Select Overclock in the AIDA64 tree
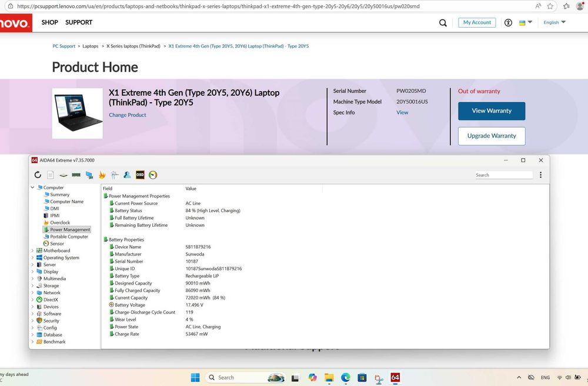The image size is (588, 386). pyautogui.click(x=60, y=222)
